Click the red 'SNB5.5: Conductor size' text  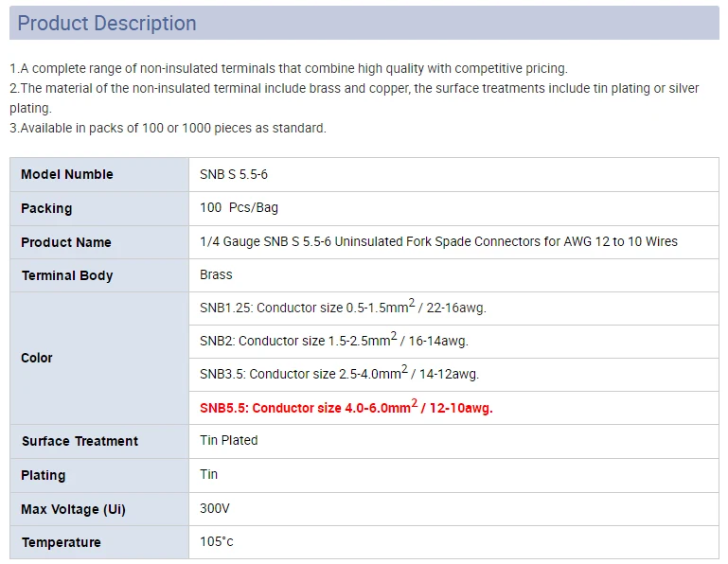(x=346, y=407)
